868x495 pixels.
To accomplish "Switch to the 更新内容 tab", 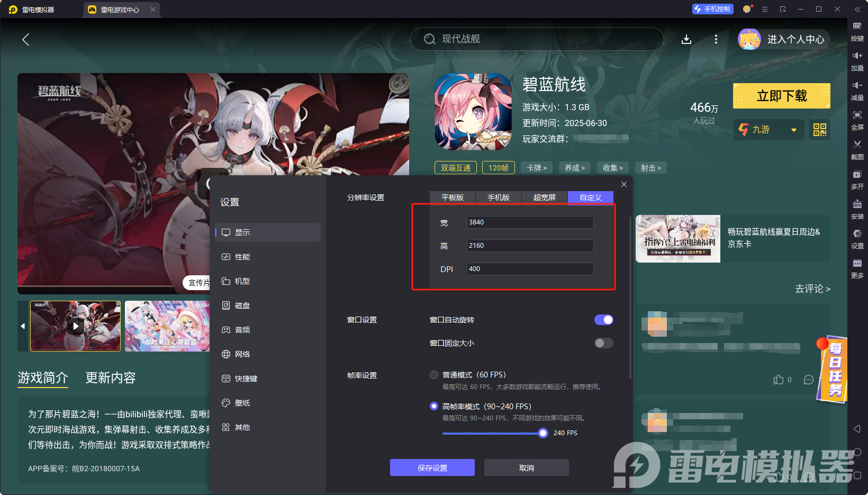I will coord(111,377).
